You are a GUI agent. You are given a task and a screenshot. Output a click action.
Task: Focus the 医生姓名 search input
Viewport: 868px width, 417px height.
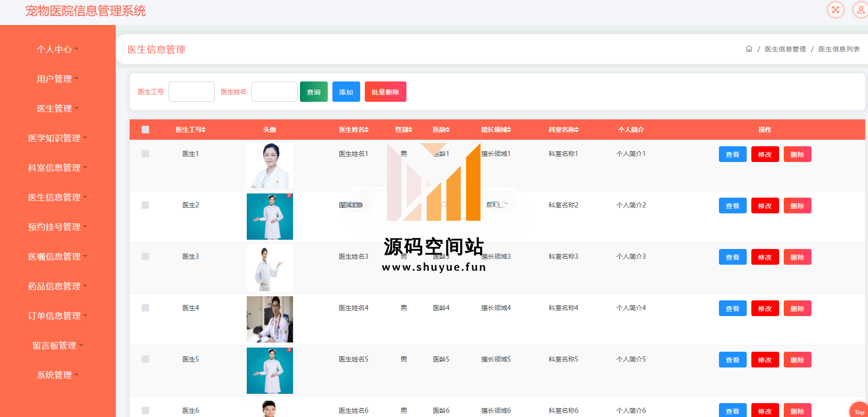pyautogui.click(x=275, y=92)
